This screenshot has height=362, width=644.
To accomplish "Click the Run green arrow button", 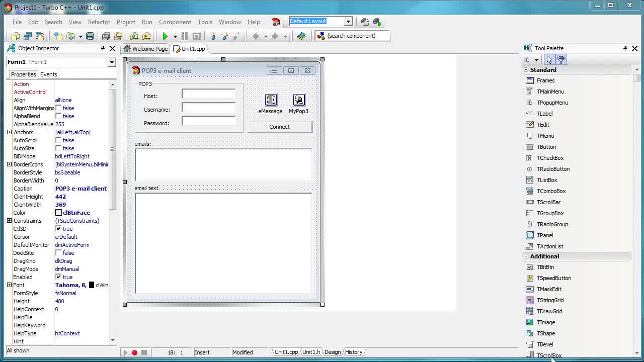I will coord(165,36).
